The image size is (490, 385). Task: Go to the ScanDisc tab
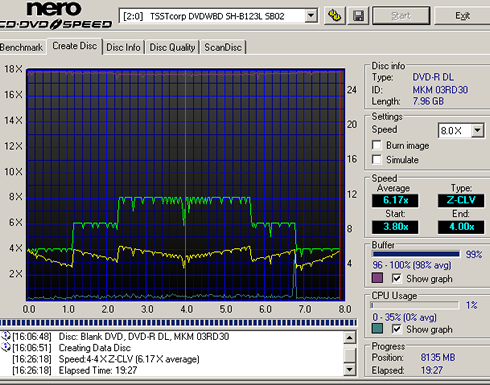pos(223,47)
